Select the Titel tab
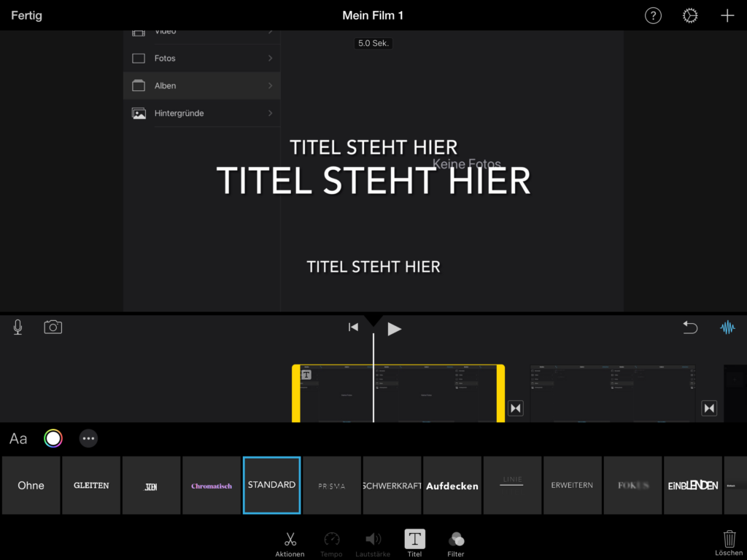747x560 pixels. 414,543
